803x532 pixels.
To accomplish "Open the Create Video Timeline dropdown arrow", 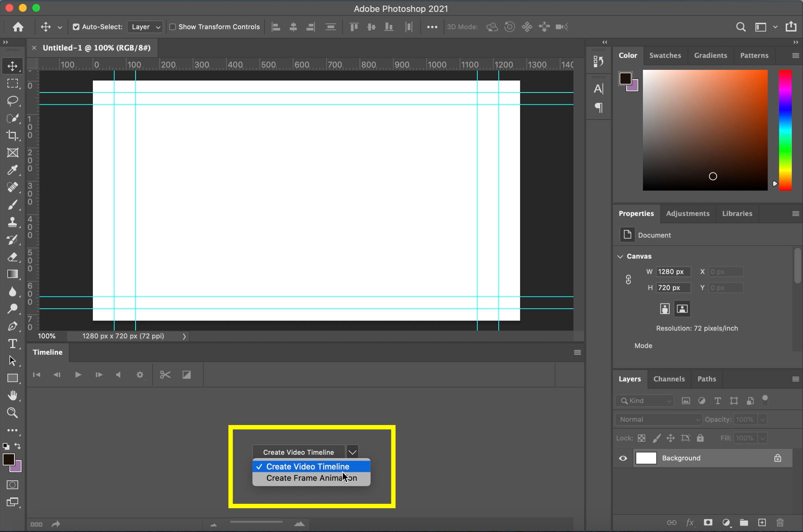I will point(352,452).
